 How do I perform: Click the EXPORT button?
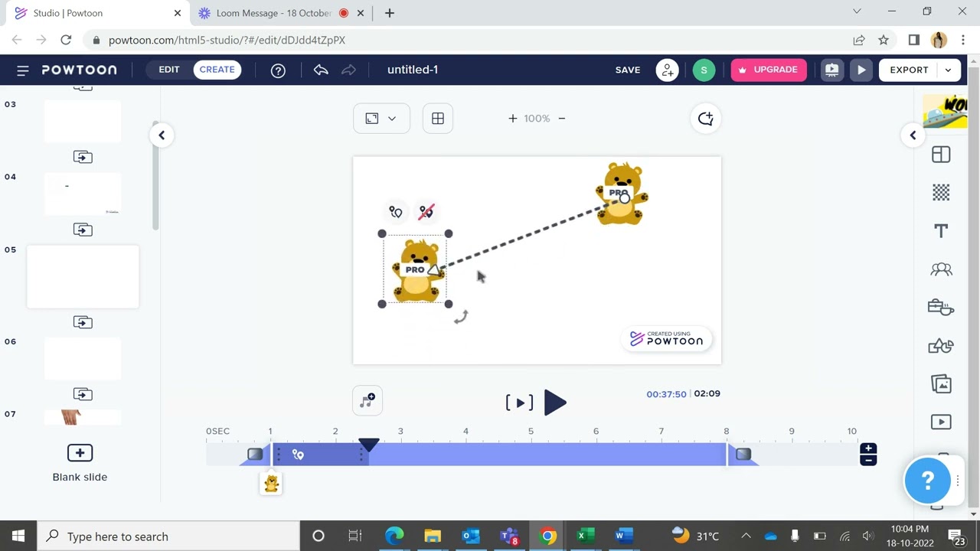tap(909, 70)
